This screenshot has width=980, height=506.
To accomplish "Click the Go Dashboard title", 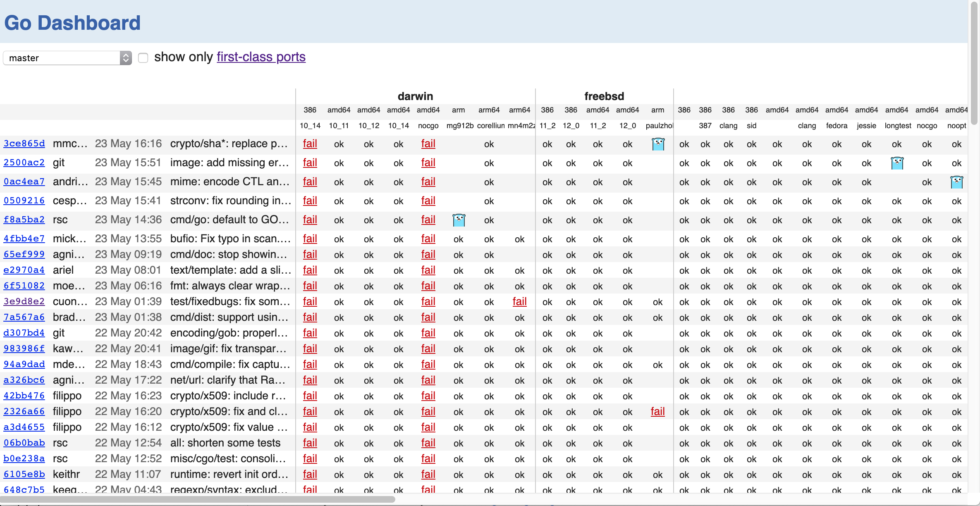I will (72, 23).
